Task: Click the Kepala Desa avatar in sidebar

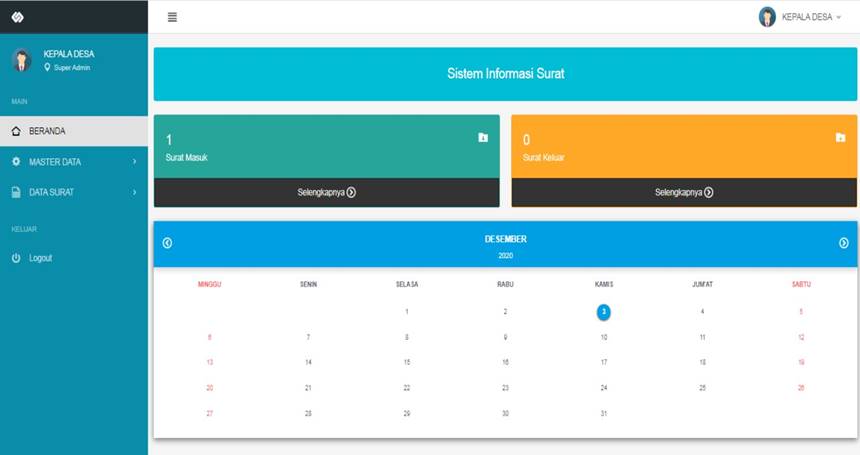Action: (21, 60)
